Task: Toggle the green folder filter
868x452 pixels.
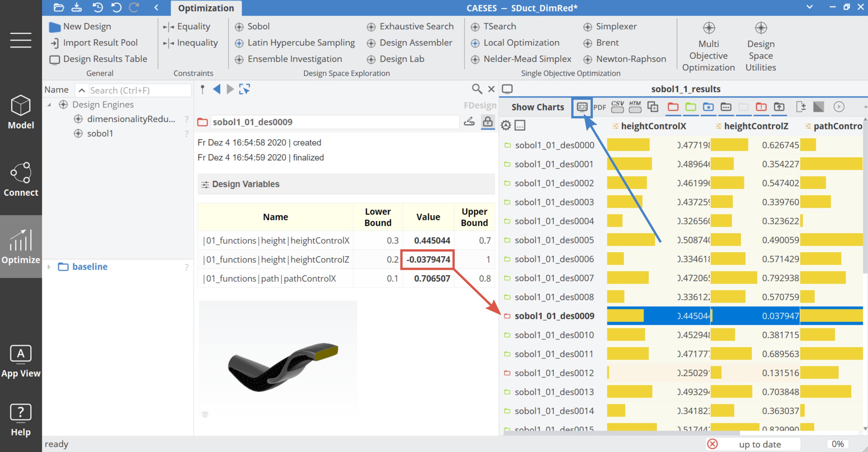Action: coord(690,107)
